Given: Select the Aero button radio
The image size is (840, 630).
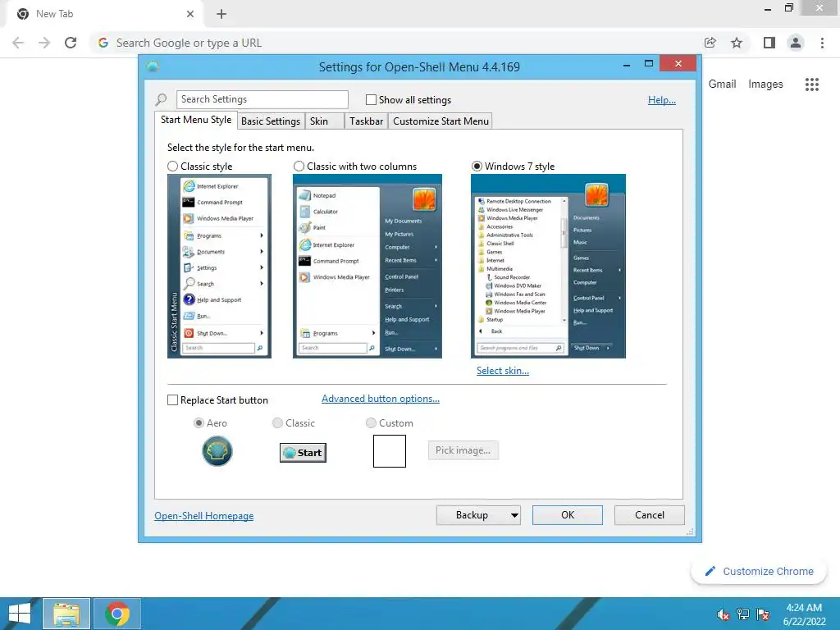Looking at the screenshot, I should click(199, 423).
